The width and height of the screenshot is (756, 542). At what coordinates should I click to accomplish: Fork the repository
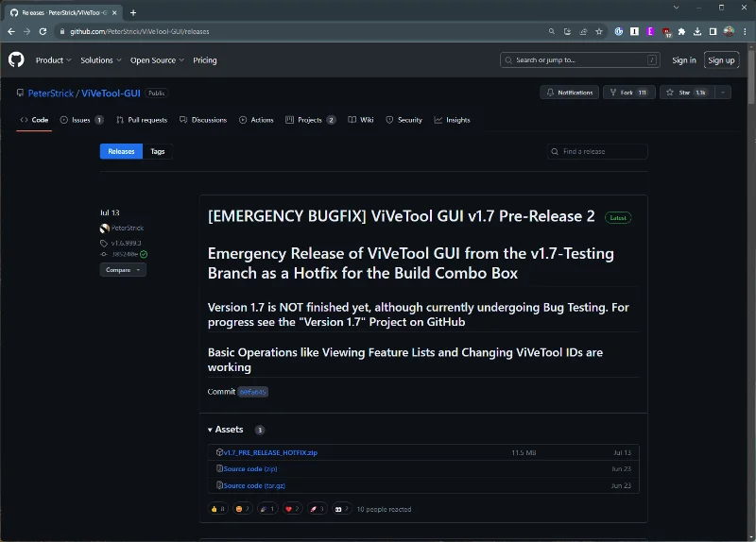[628, 93]
